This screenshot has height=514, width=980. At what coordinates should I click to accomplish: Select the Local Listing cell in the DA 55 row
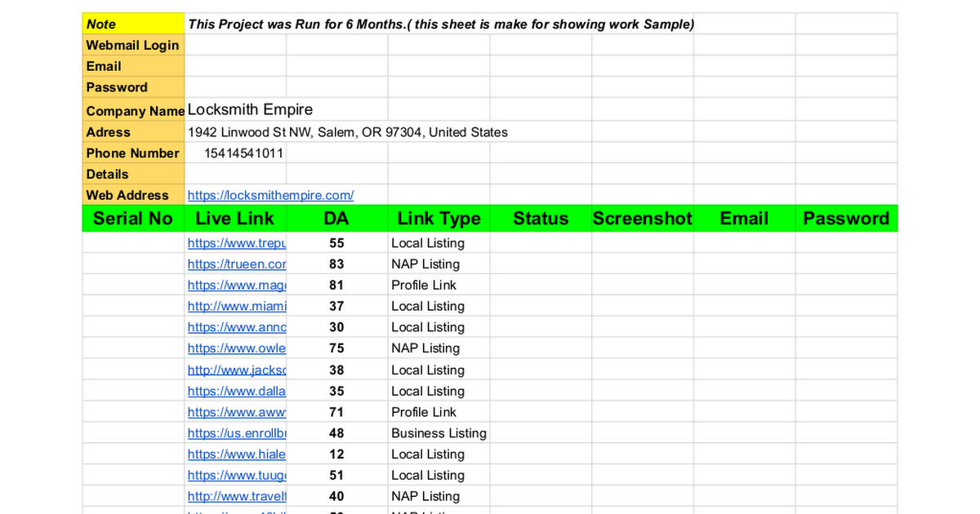[439, 243]
